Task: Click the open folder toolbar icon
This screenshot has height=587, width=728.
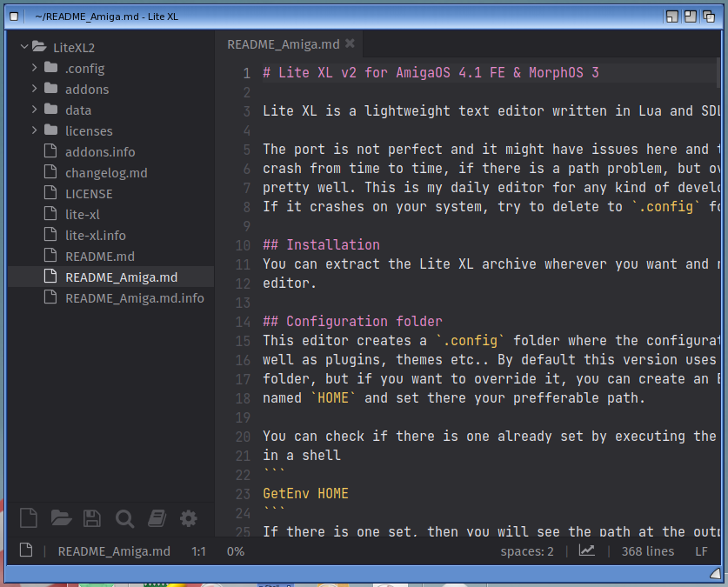Action: [x=61, y=519]
